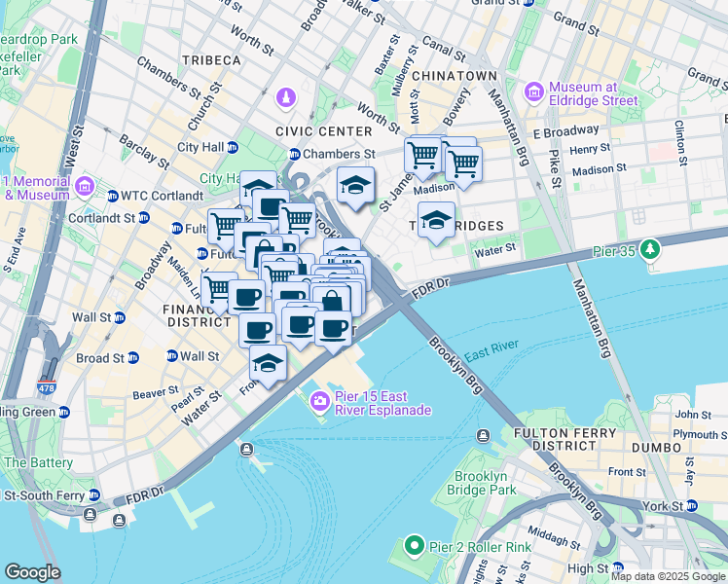The image size is (728, 584).
Task: Click the WTC Cortlandt MTA subway icon
Action: (x=113, y=196)
